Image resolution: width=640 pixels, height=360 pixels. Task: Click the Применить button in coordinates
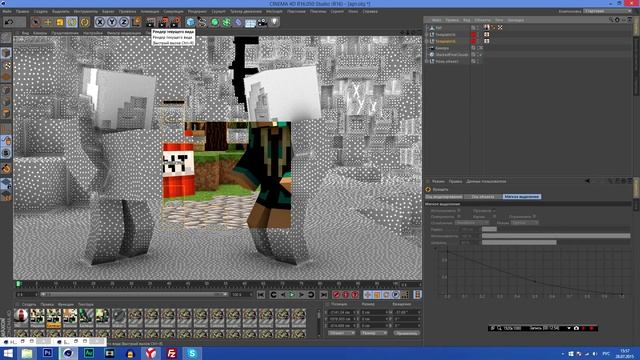click(407, 333)
